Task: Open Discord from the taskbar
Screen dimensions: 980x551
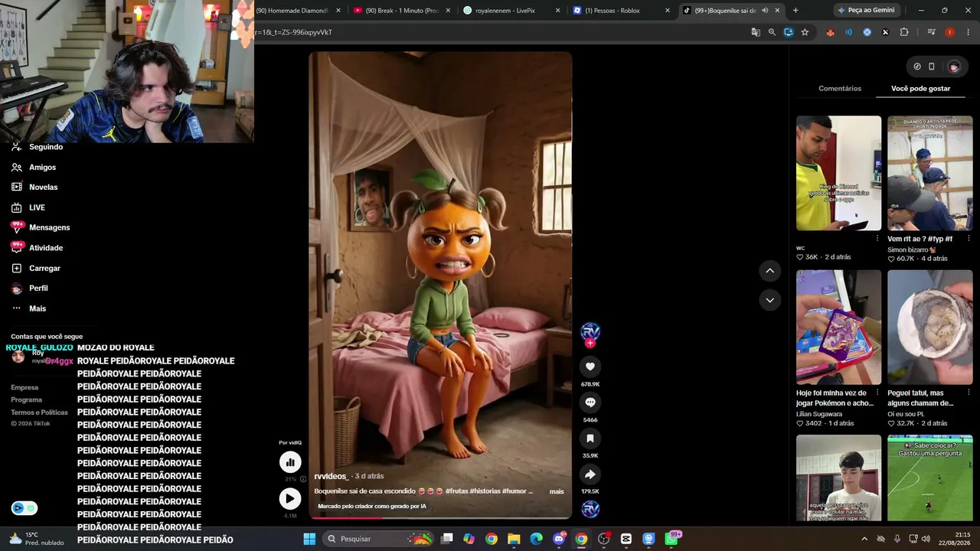Action: click(x=559, y=539)
